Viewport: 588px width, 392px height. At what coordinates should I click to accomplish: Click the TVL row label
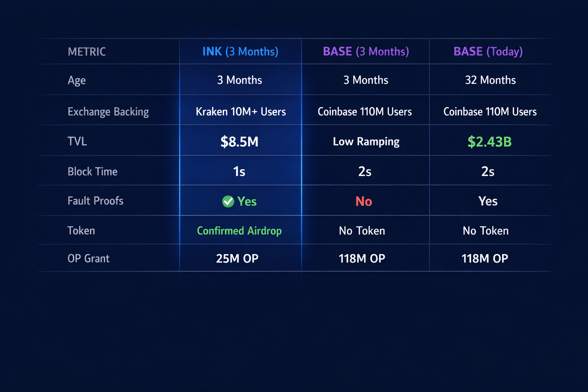[x=77, y=141]
